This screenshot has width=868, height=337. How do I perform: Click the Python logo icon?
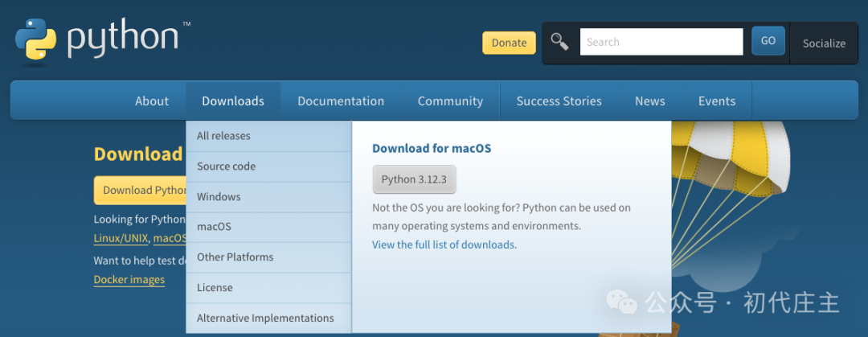coord(36,39)
